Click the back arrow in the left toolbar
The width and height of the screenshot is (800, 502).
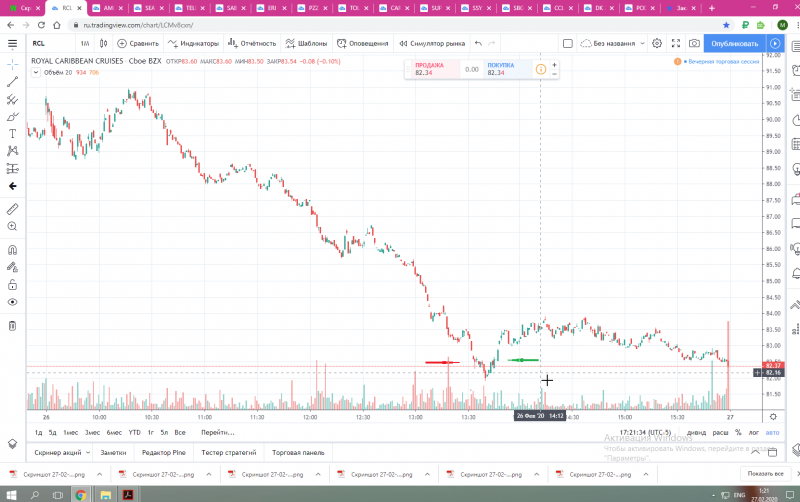[12, 186]
